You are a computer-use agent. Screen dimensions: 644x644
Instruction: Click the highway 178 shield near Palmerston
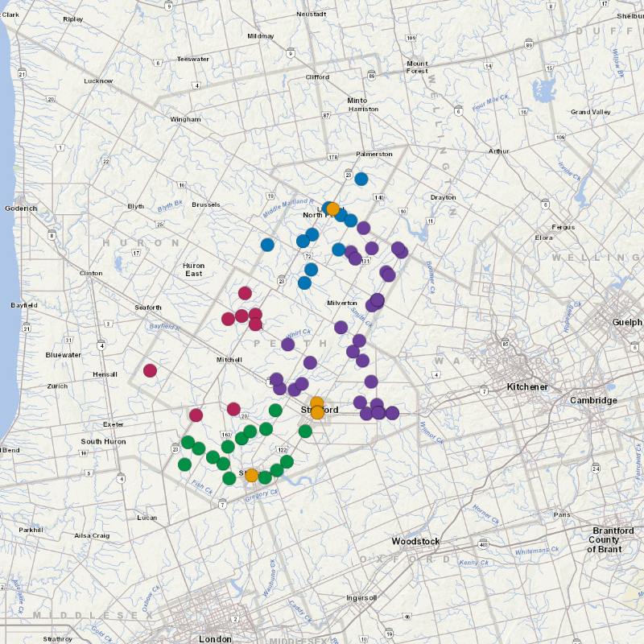(x=332, y=157)
